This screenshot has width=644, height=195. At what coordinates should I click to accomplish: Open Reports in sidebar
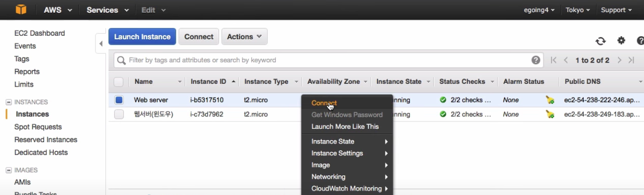pyautogui.click(x=27, y=72)
